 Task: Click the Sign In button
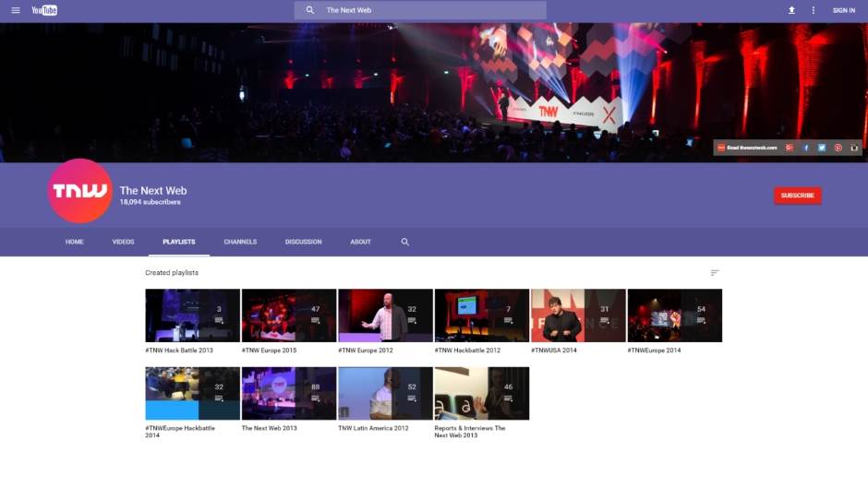point(844,10)
